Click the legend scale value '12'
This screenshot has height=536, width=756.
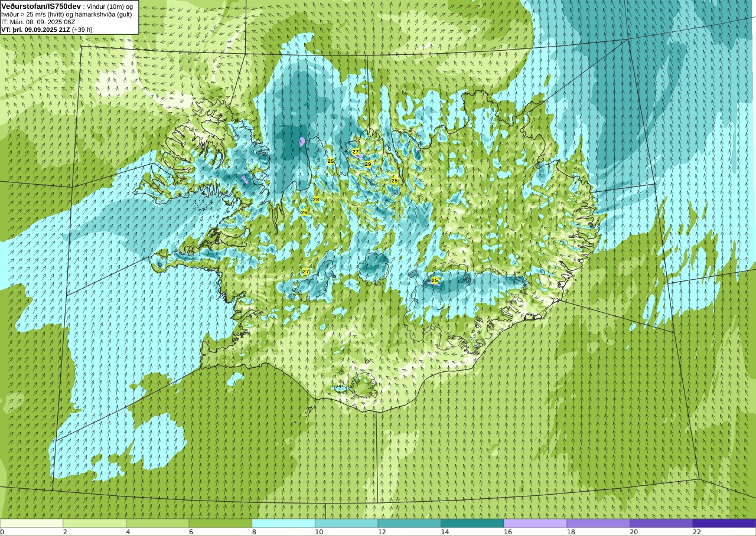coord(382,532)
